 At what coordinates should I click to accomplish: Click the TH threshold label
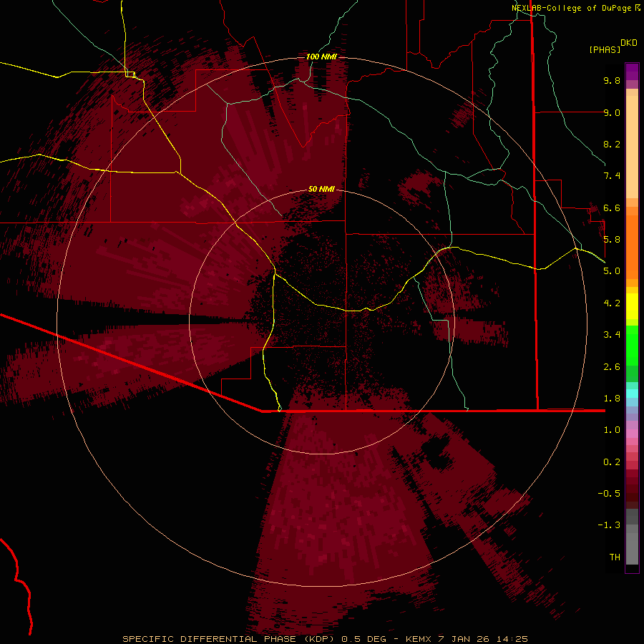tap(615, 557)
